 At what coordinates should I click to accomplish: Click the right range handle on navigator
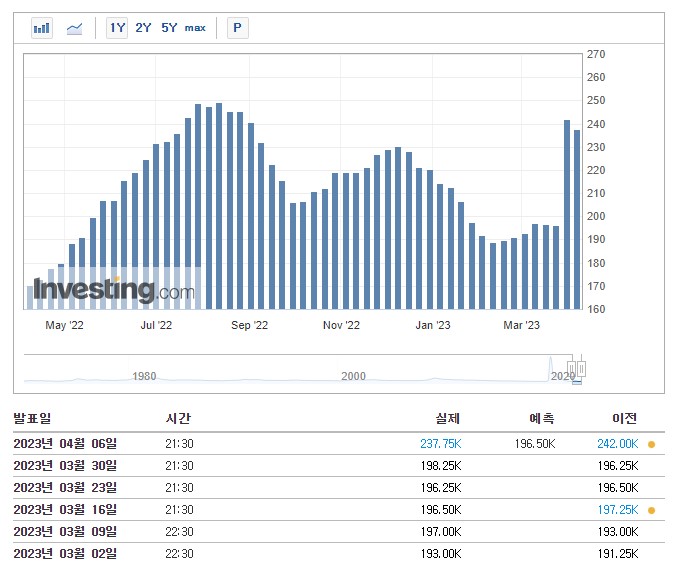tap(581, 368)
